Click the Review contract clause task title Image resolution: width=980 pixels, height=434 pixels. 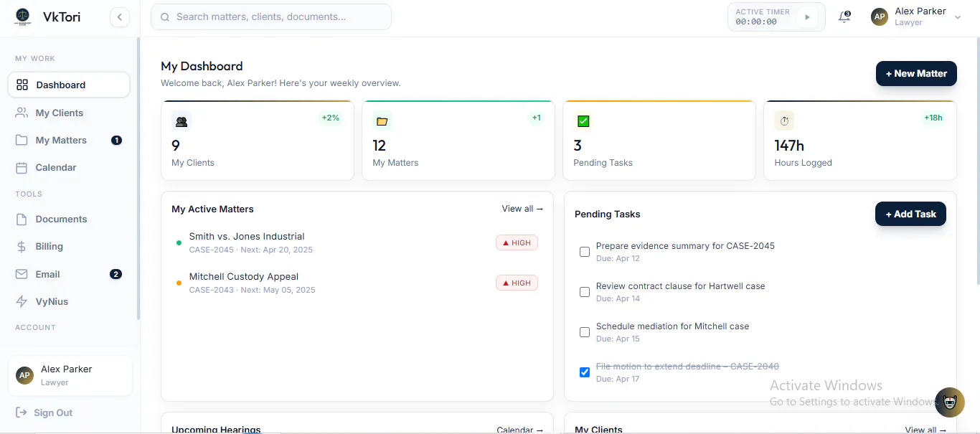coord(680,286)
